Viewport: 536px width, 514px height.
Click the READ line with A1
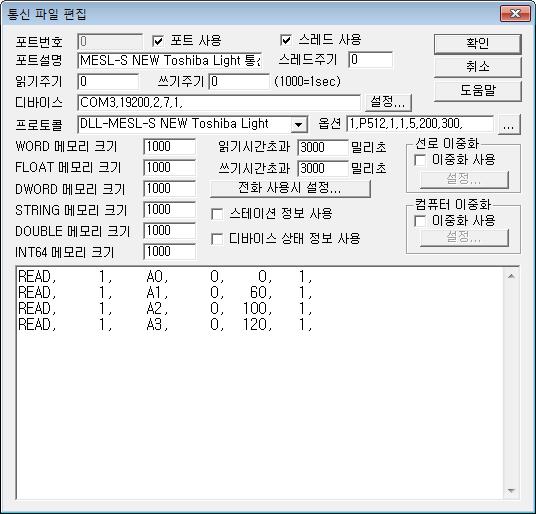tap(165, 293)
